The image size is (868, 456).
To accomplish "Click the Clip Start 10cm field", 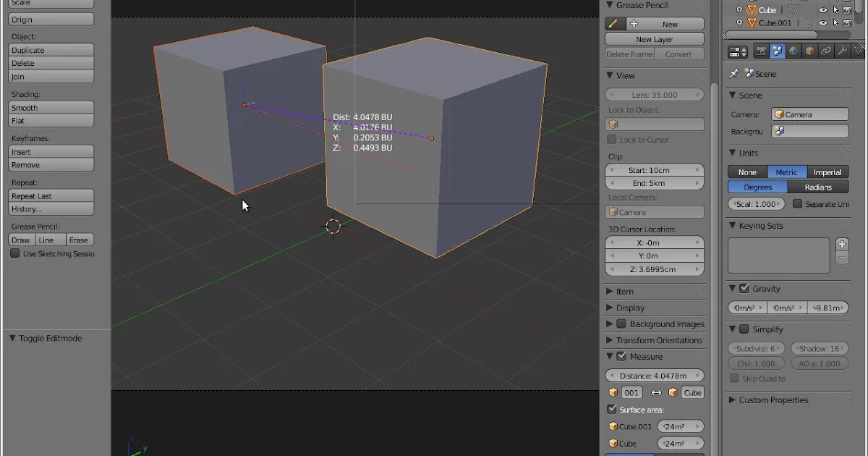I will click(x=655, y=170).
